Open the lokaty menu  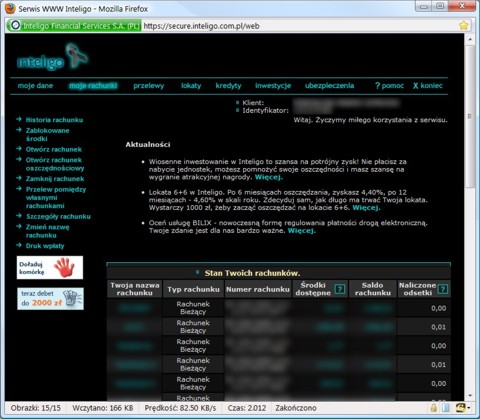[191, 86]
